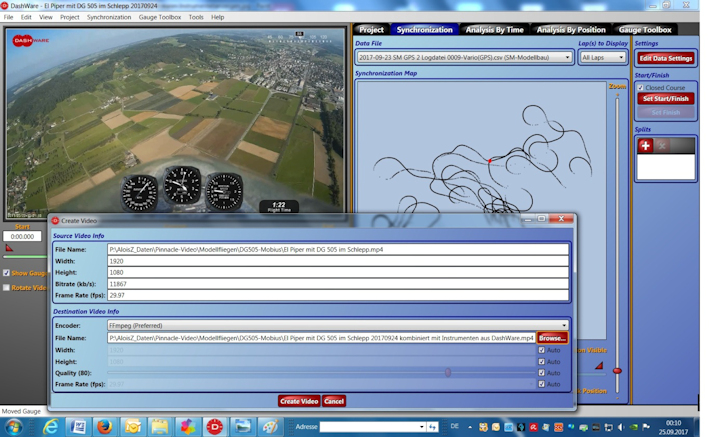This screenshot has height=437, width=720.
Task: Click the red Zoom slider handle
Action: coord(618,370)
